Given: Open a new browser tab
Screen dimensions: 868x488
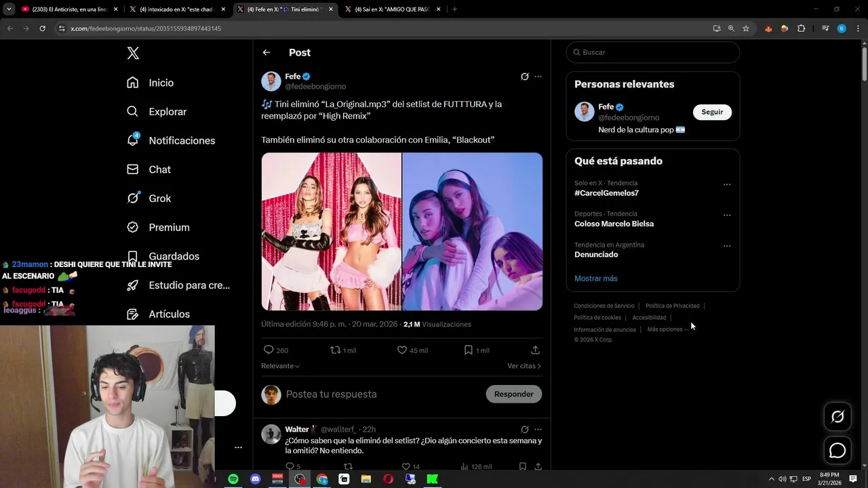Looking at the screenshot, I should [x=454, y=9].
